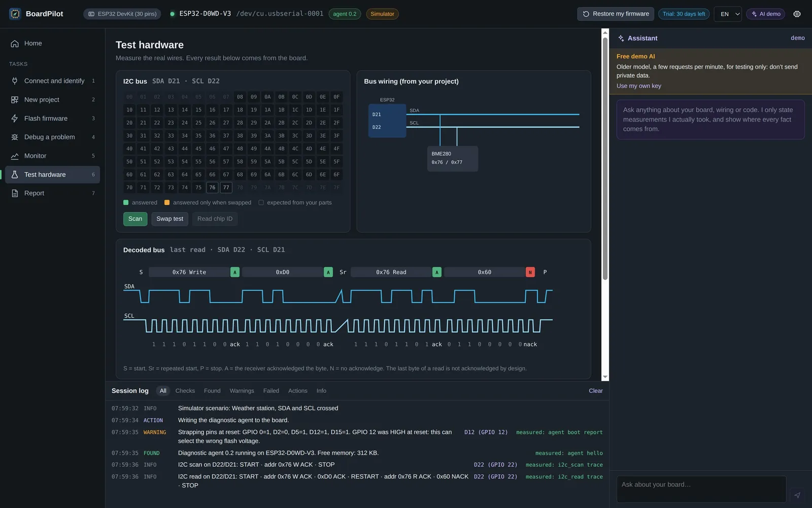Image resolution: width=812 pixels, height=508 pixels.
Task: Click the 'D12 (GPIO 12)' log text
Action: coord(486,432)
